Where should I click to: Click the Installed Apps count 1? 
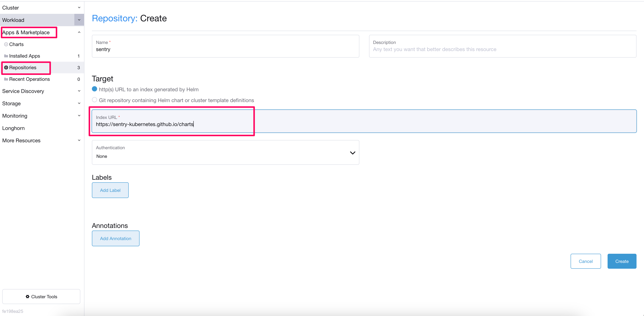[x=78, y=56]
